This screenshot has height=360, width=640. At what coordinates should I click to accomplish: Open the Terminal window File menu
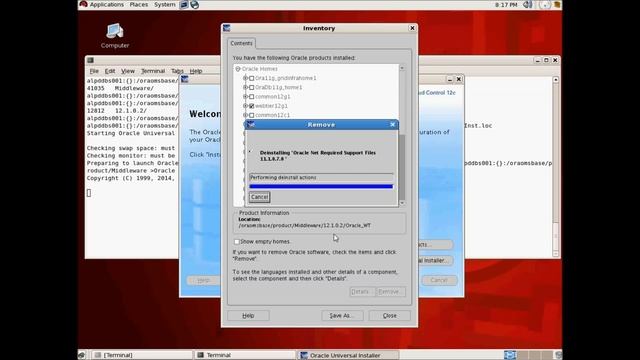[94, 71]
